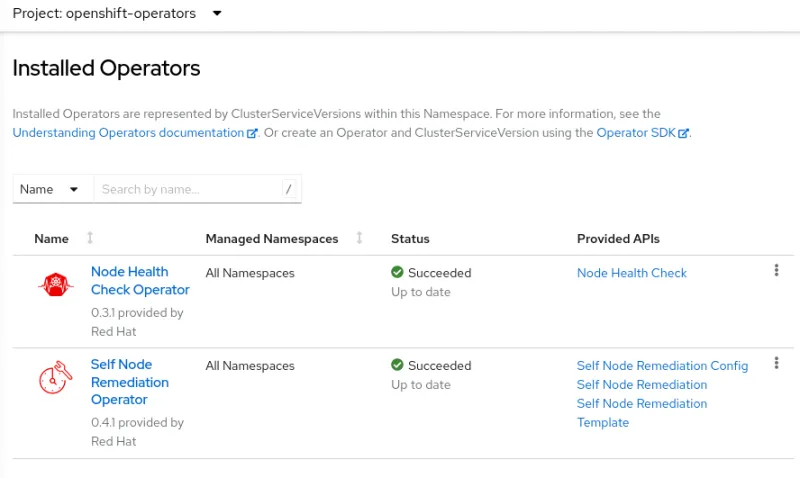
Task: Sort by Managed Namespaces column header
Action: [272, 239]
